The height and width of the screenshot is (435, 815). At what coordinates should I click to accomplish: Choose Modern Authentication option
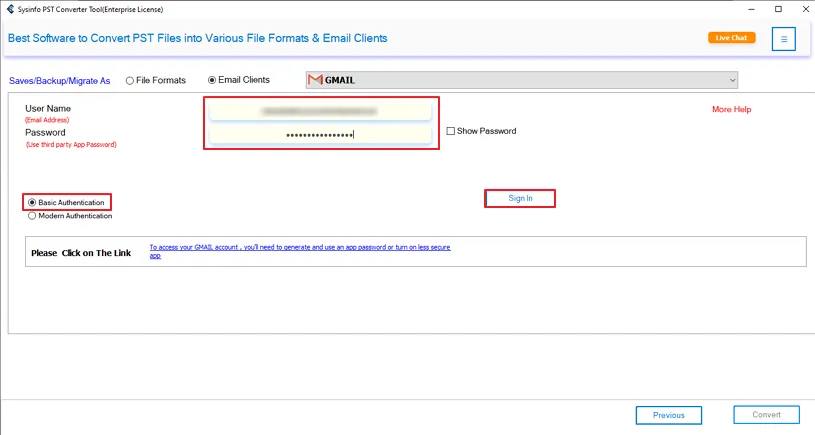pos(70,216)
